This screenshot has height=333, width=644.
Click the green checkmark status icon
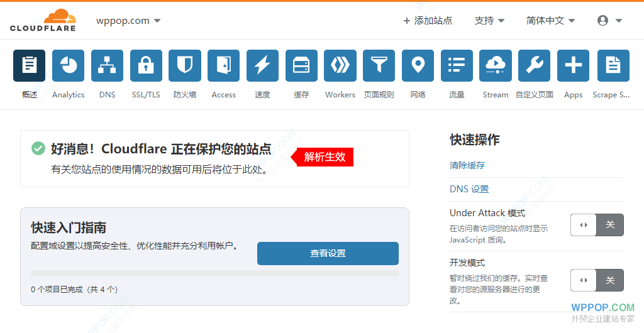38,148
